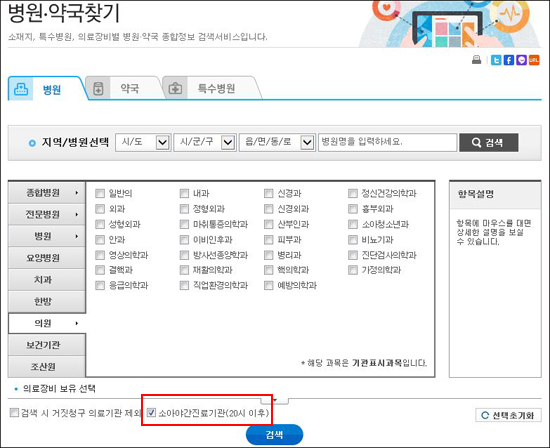550x448 pixels.
Task: Expand the 의료장비 보유 선택 panel arrow
Action: point(275,400)
